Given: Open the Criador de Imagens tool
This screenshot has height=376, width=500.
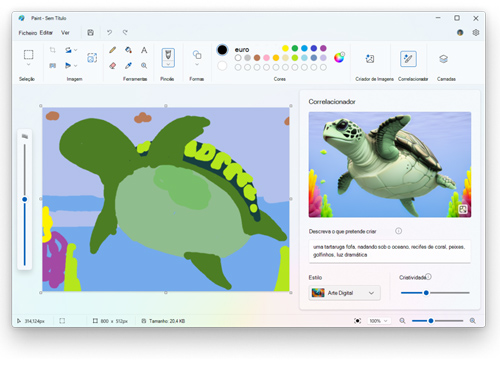Looking at the screenshot, I should (x=370, y=59).
